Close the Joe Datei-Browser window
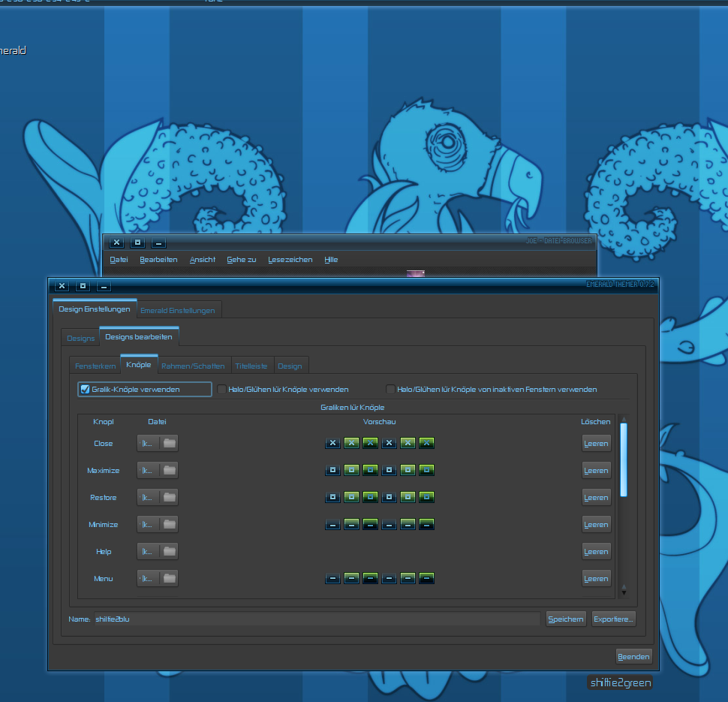Screen dimensions: 728x702 click(116, 243)
